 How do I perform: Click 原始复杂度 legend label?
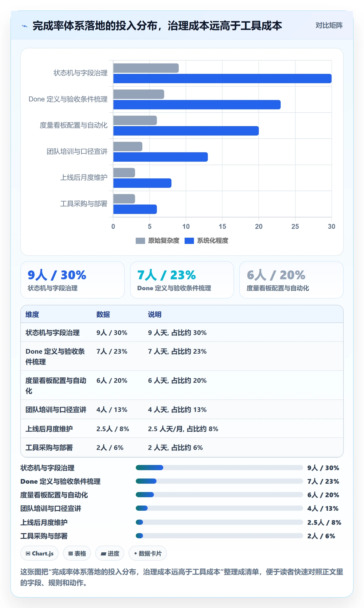164,241
